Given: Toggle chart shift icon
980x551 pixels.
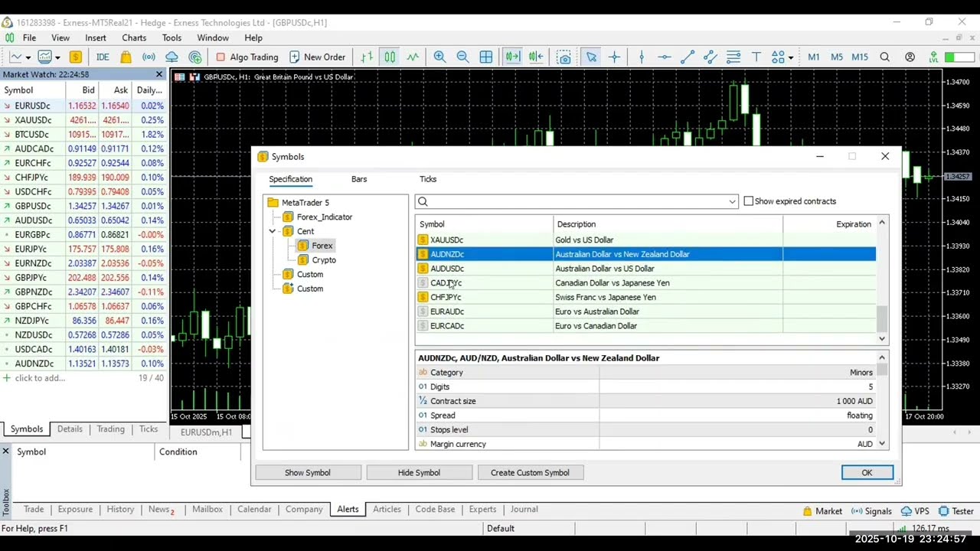Looking at the screenshot, I should (536, 57).
